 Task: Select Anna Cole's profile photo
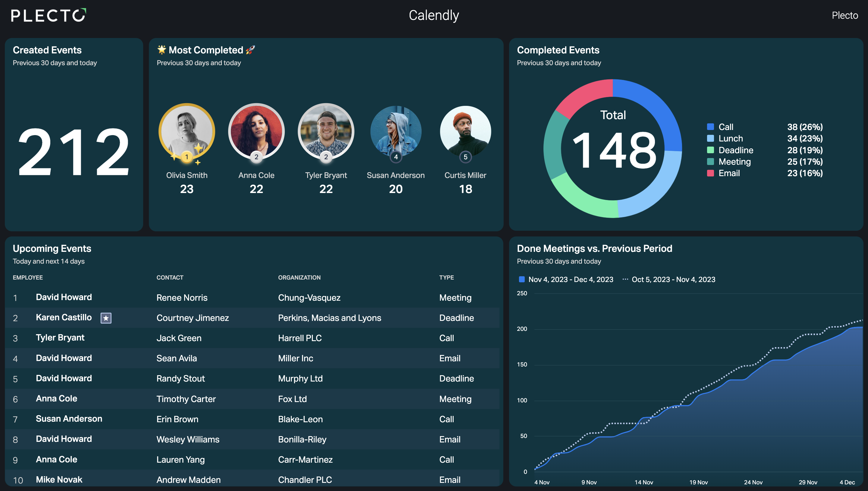pos(256,131)
